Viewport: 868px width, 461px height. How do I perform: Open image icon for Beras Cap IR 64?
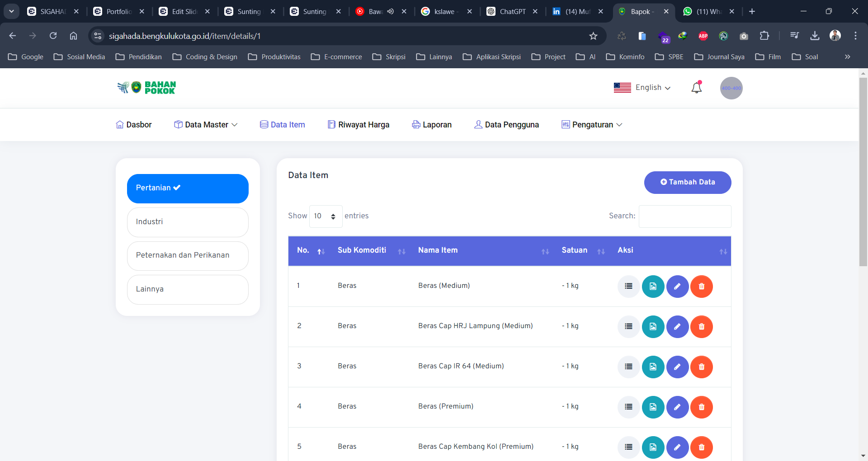tap(653, 367)
